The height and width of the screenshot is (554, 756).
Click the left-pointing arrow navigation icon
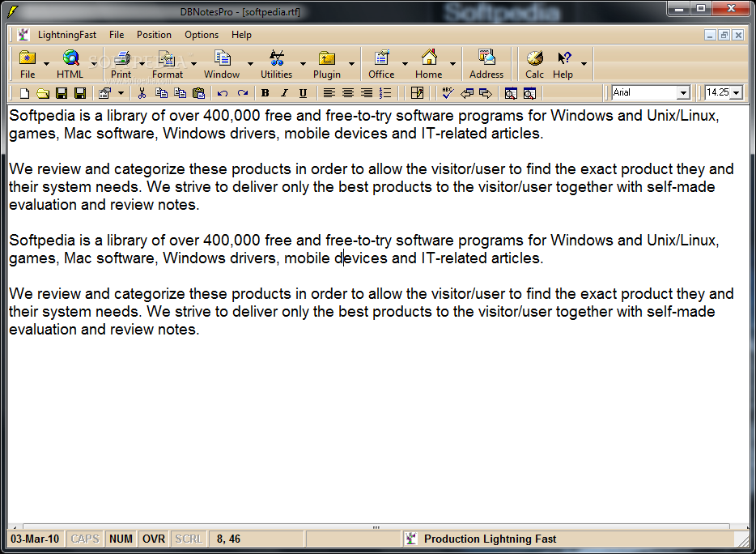click(x=467, y=93)
